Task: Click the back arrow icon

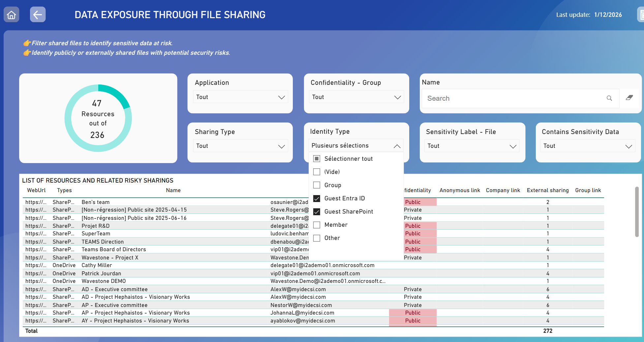Action: (38, 15)
